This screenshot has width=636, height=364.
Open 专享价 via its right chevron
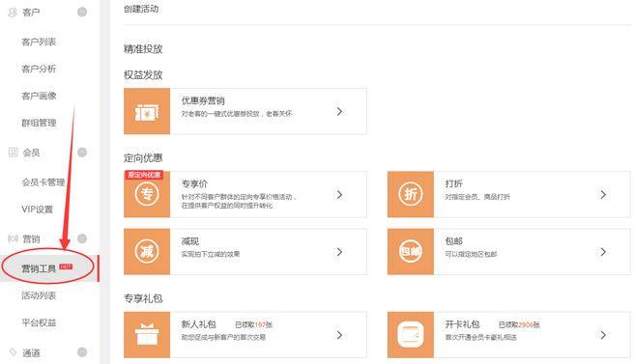pyautogui.click(x=339, y=195)
